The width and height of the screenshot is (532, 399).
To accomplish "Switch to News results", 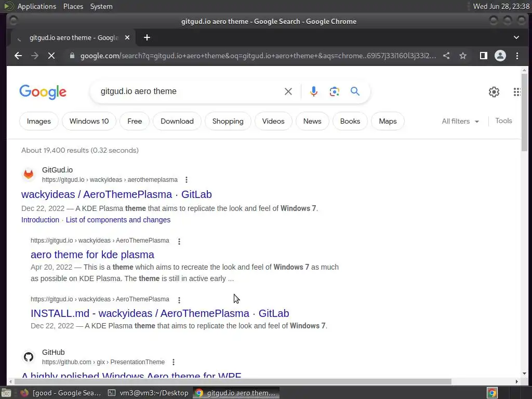I will [x=312, y=121].
